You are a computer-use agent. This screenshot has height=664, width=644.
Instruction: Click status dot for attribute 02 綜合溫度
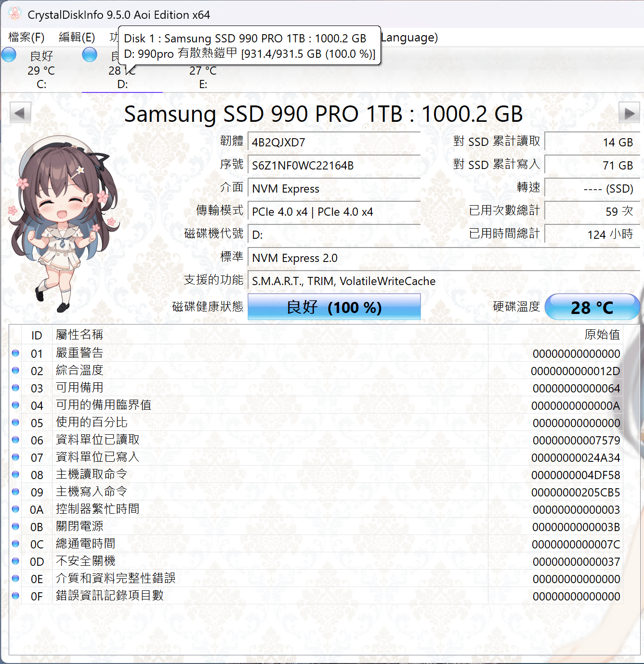coord(15,370)
